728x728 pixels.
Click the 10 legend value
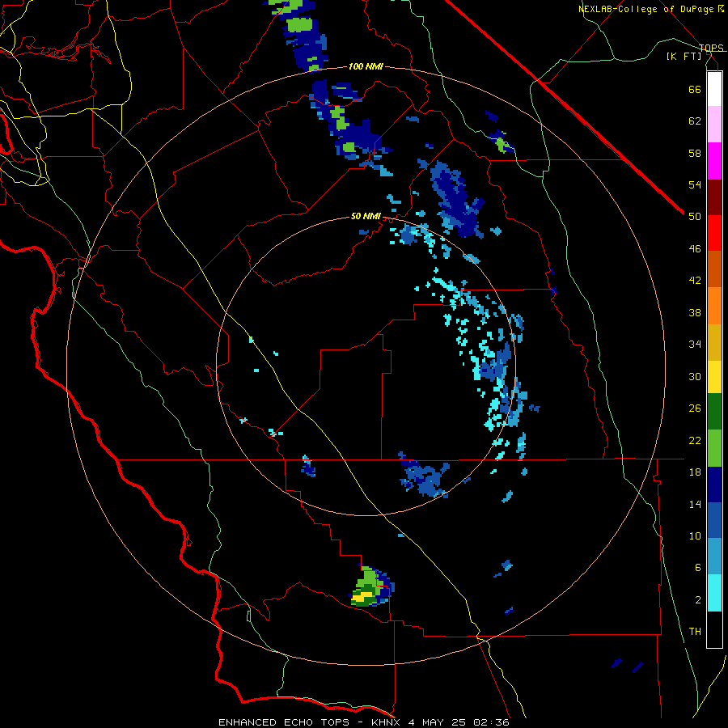695,535
